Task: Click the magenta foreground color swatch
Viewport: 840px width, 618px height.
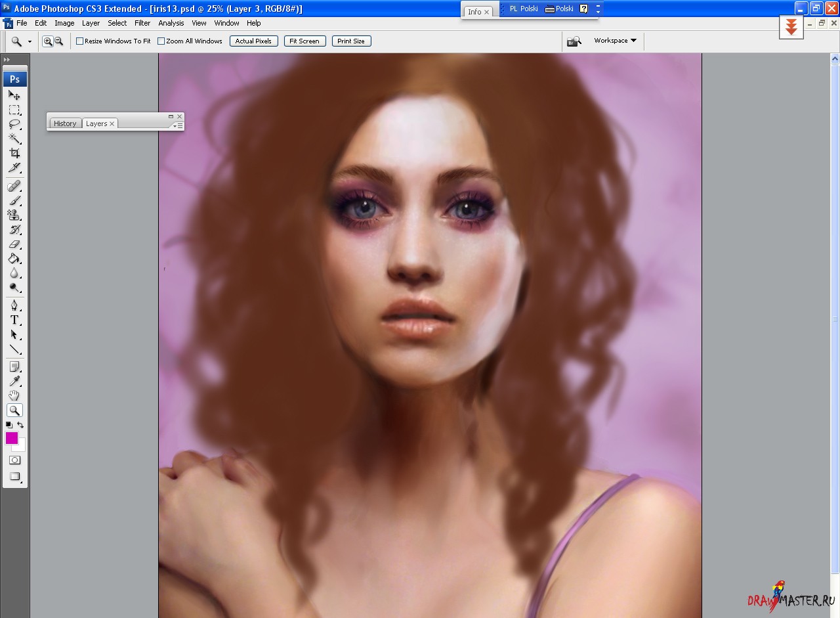Action: click(x=11, y=438)
